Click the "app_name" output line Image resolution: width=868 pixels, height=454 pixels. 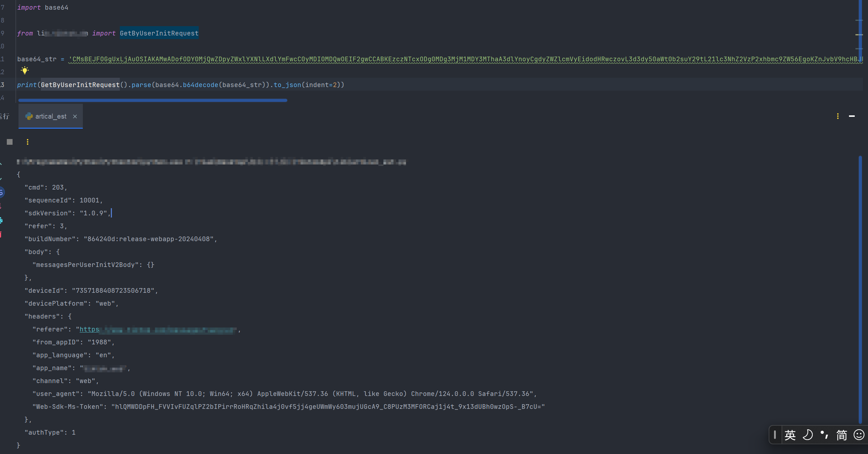click(x=81, y=368)
